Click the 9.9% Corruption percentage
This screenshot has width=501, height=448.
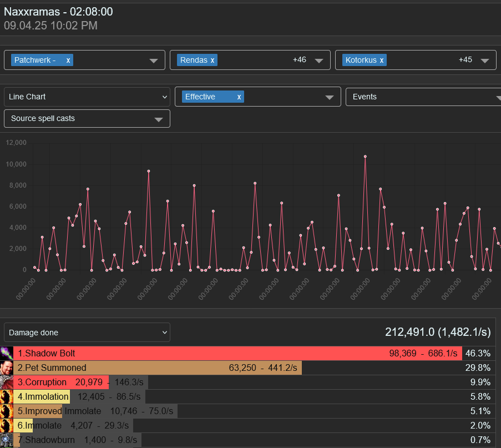(480, 382)
